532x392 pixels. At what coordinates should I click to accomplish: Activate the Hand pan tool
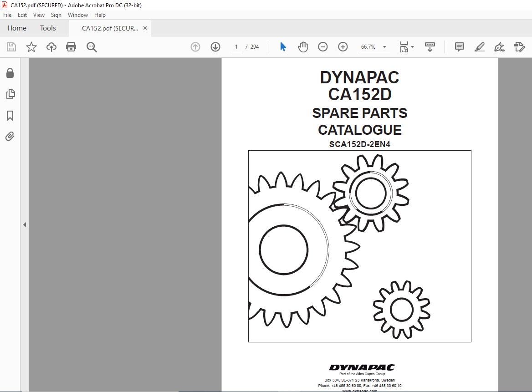[x=302, y=47]
